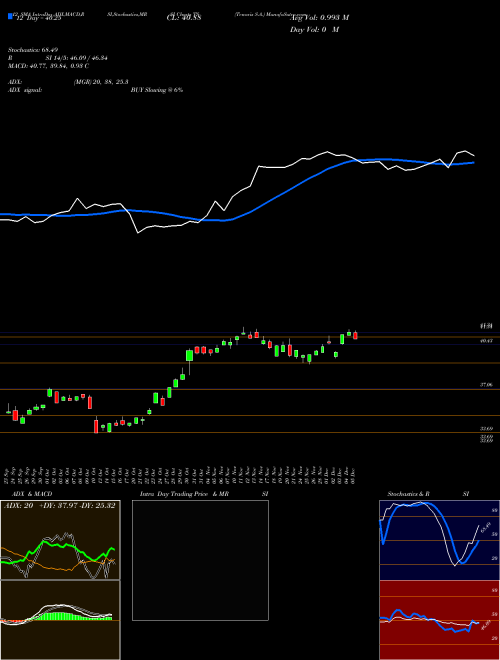500x660 pixels.
Task: Click the 'Avg Vol: 0.993 M' text
Action: (x=319, y=18)
